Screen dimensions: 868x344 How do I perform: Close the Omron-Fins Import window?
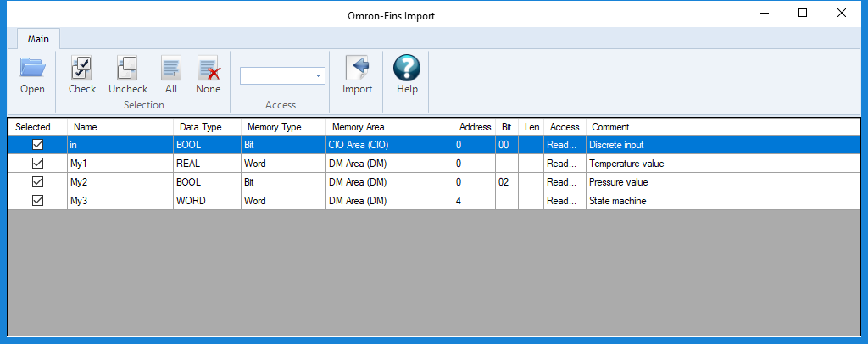pos(842,14)
